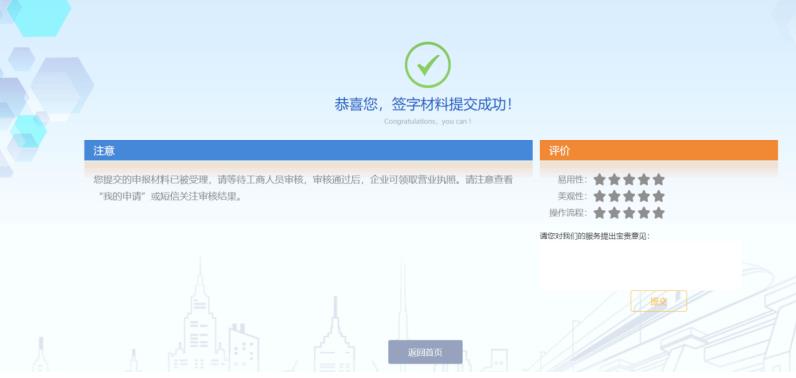This screenshot has width=796, height=378.
Task: Click the 美观性 label
Action: (x=572, y=196)
